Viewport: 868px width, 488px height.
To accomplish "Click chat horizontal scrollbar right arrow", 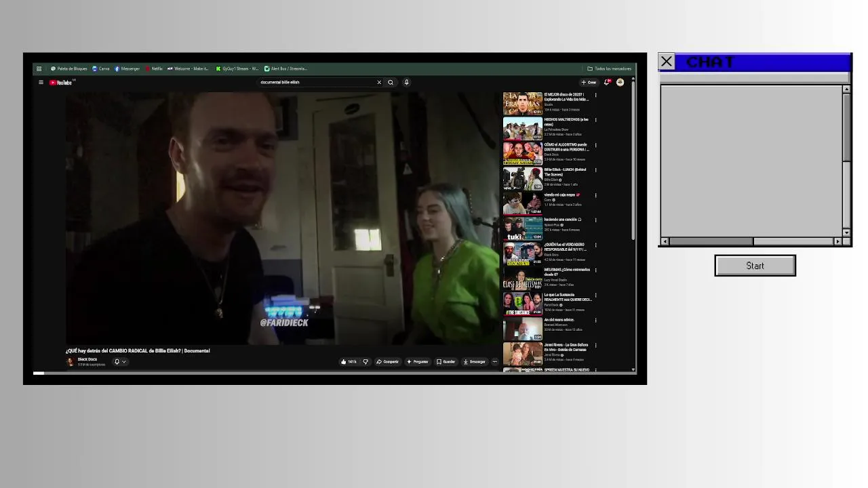I will [838, 241].
